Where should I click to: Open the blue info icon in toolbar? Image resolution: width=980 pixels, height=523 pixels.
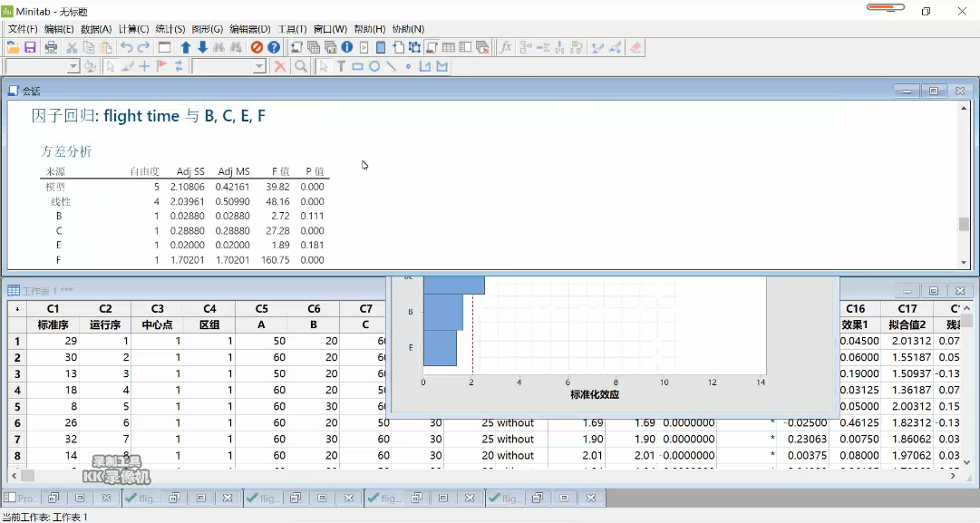[x=347, y=47]
